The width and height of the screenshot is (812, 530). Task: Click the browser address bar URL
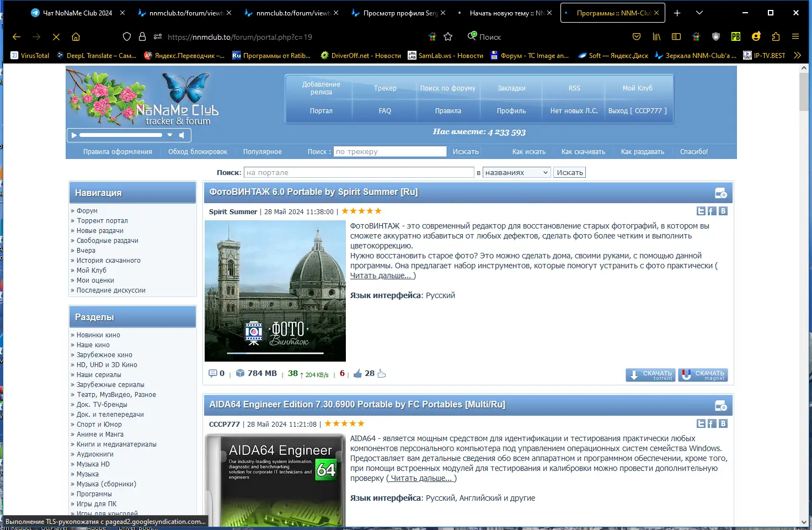click(240, 37)
